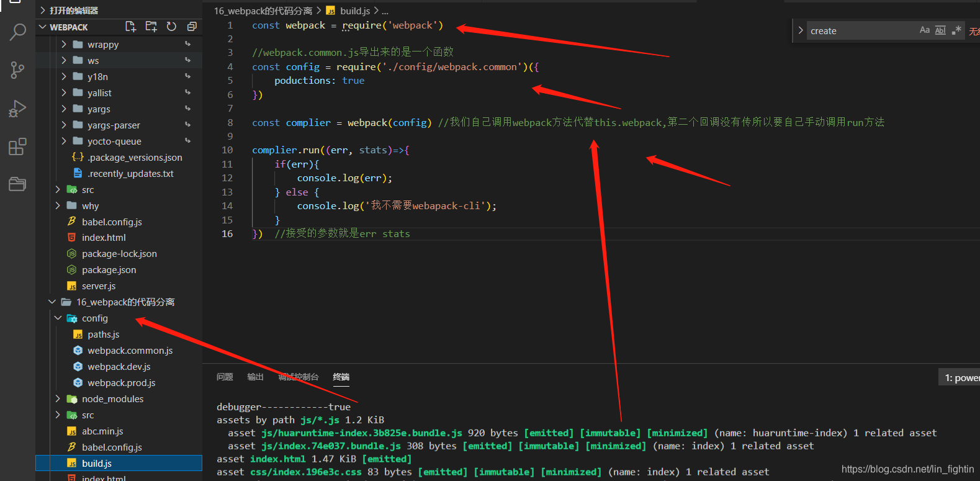The image size is (980, 481).
Task: Switch to the 问题 (Problems) panel tab
Action: pyautogui.click(x=225, y=377)
